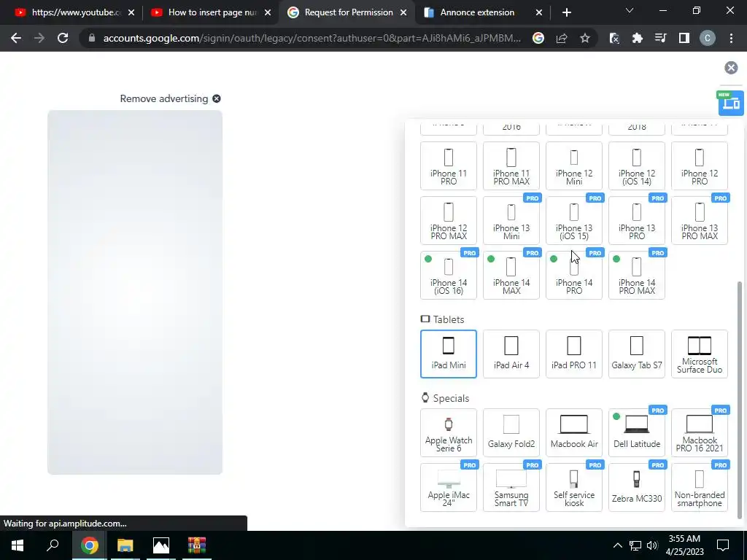Open a new browser tab
Viewport: 747px width, 560px height.
click(x=566, y=12)
